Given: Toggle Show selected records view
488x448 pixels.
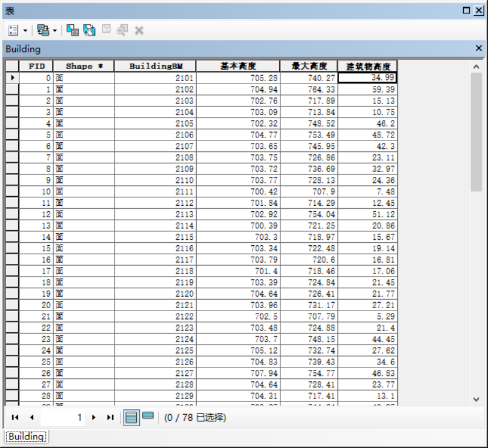Looking at the screenshot, I should point(148,416).
